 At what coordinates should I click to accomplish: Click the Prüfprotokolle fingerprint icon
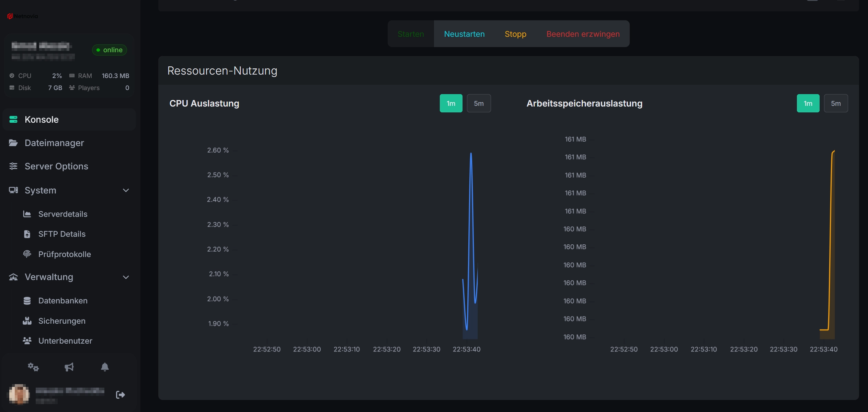[27, 254]
